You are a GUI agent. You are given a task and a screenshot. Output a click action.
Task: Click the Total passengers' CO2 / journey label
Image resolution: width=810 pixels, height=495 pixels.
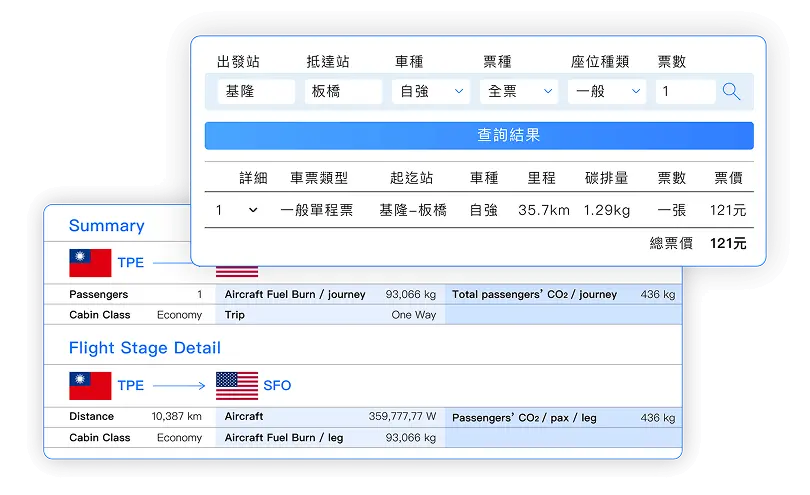tap(534, 295)
